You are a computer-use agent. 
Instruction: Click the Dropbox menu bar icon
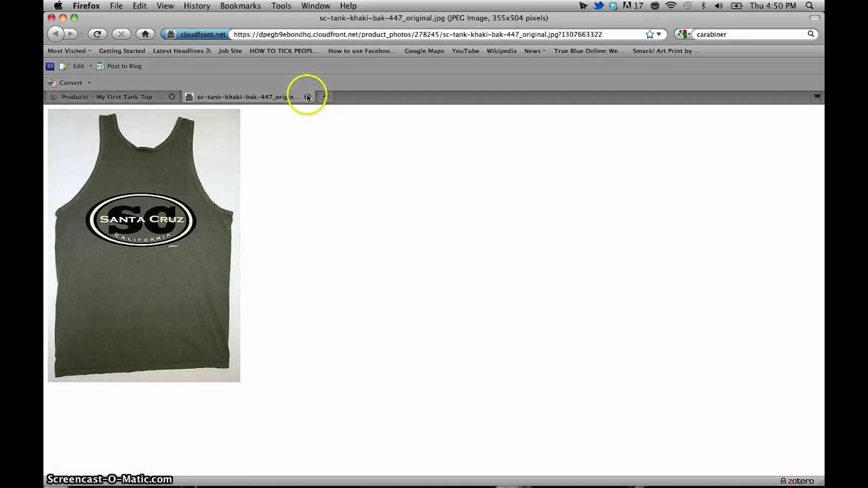613,5
